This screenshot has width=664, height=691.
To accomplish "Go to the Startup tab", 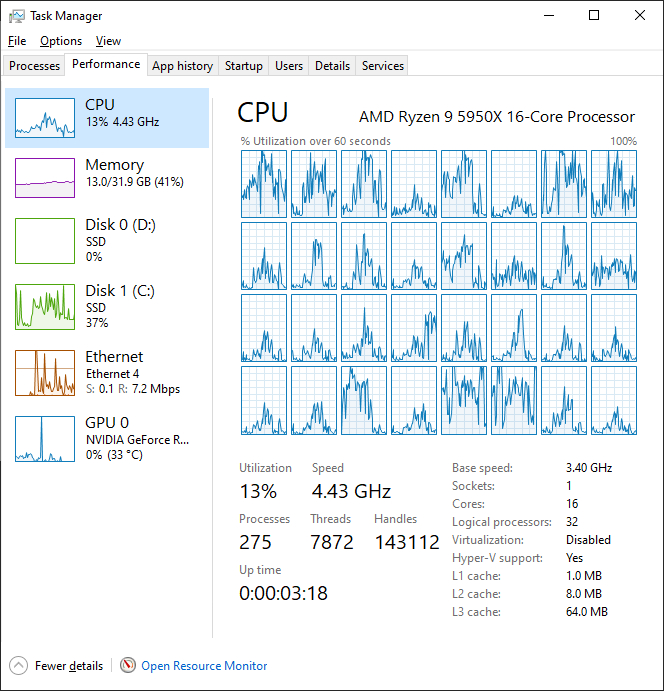I will click(x=244, y=66).
